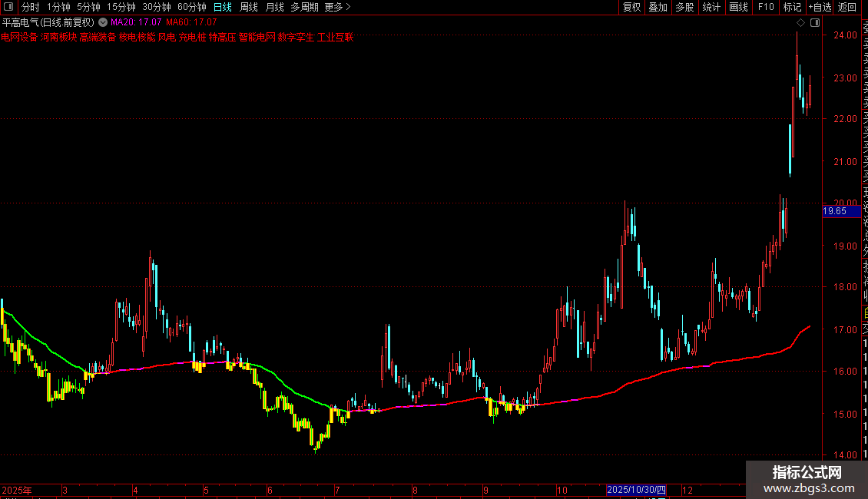Open the 核电核能 sector link
The image size is (868, 499).
pyautogui.click(x=137, y=37)
